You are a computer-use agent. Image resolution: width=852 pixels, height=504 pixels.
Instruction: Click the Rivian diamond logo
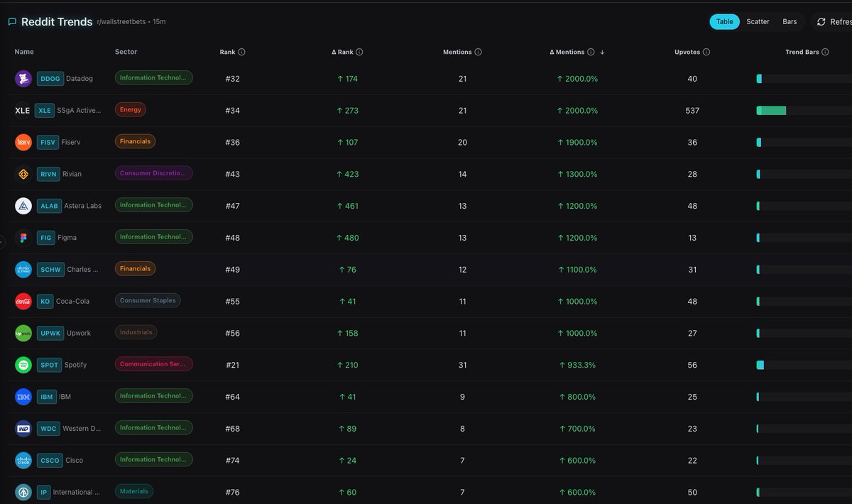click(23, 173)
